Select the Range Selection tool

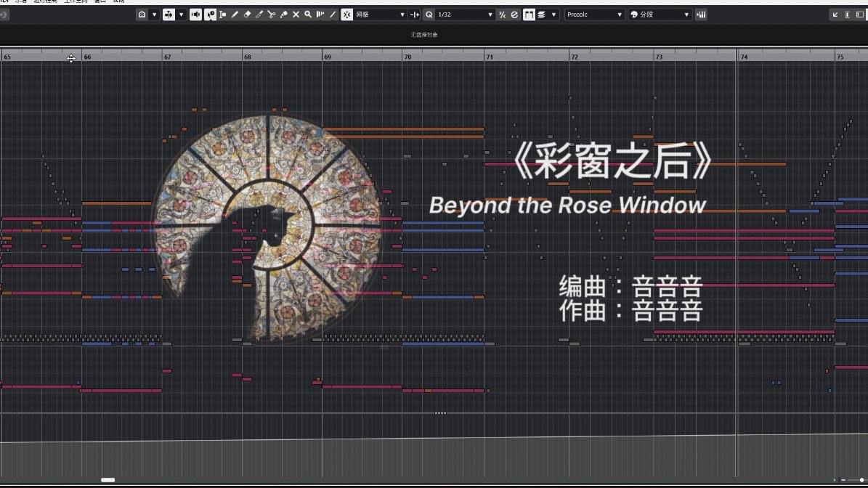[x=222, y=15]
